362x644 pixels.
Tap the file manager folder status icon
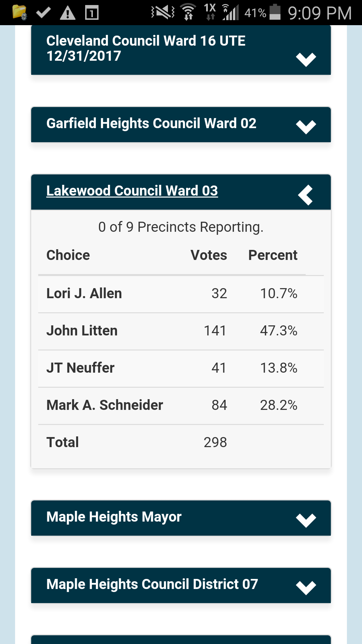[x=19, y=13]
